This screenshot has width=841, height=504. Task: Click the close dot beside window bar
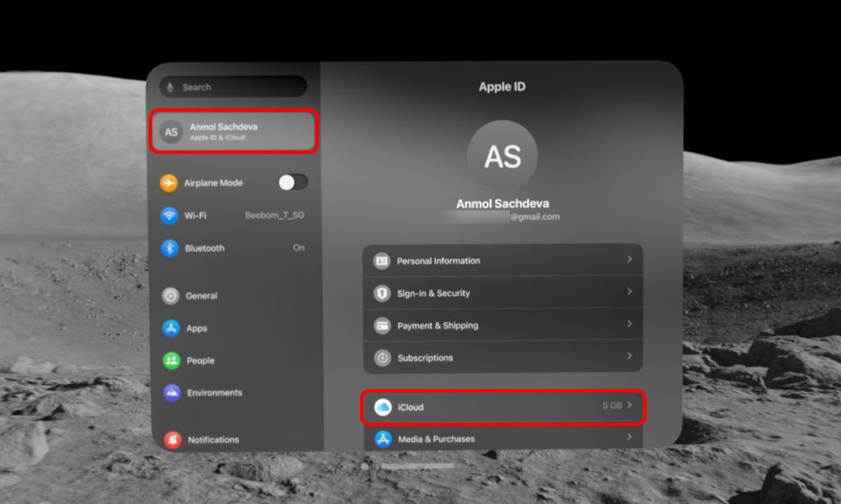point(365,466)
